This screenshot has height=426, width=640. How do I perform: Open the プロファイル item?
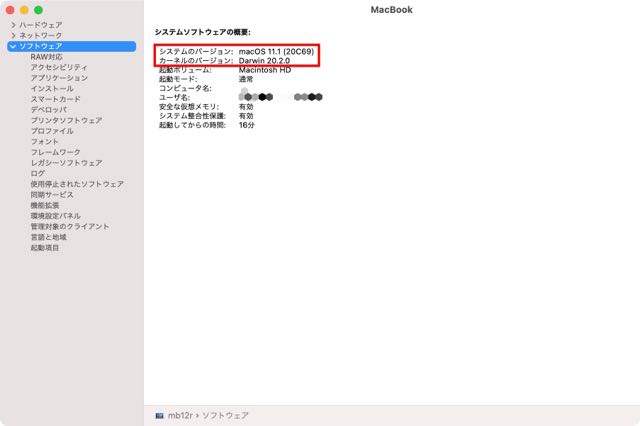click(52, 131)
